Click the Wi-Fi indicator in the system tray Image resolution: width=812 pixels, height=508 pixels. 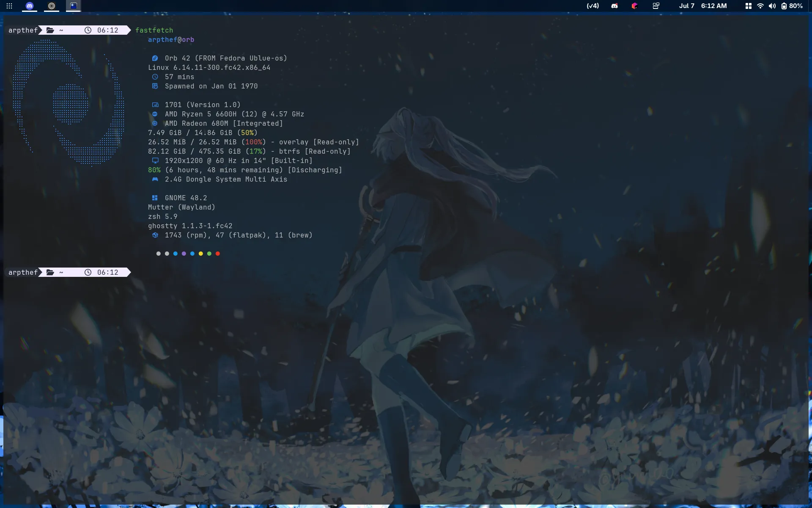pos(760,6)
